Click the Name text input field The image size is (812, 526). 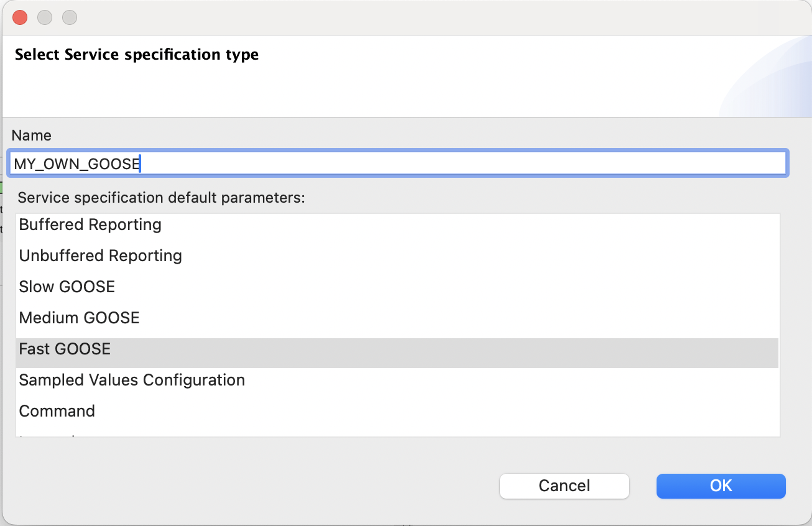pos(398,164)
